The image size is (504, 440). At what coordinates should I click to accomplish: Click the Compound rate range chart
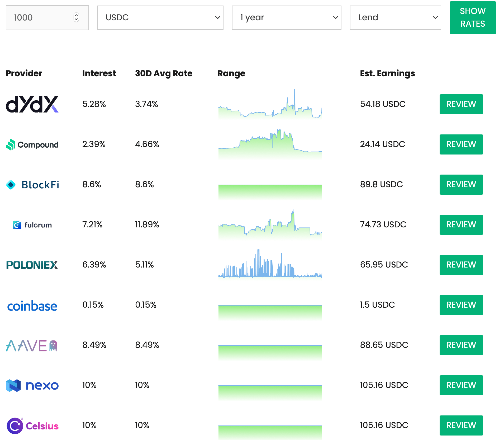tap(270, 144)
